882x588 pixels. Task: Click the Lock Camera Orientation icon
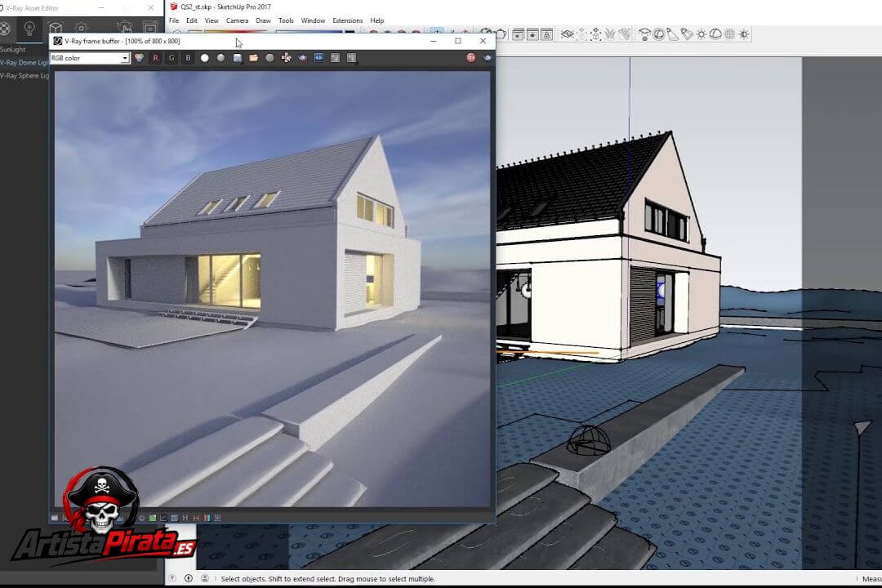coord(546,34)
